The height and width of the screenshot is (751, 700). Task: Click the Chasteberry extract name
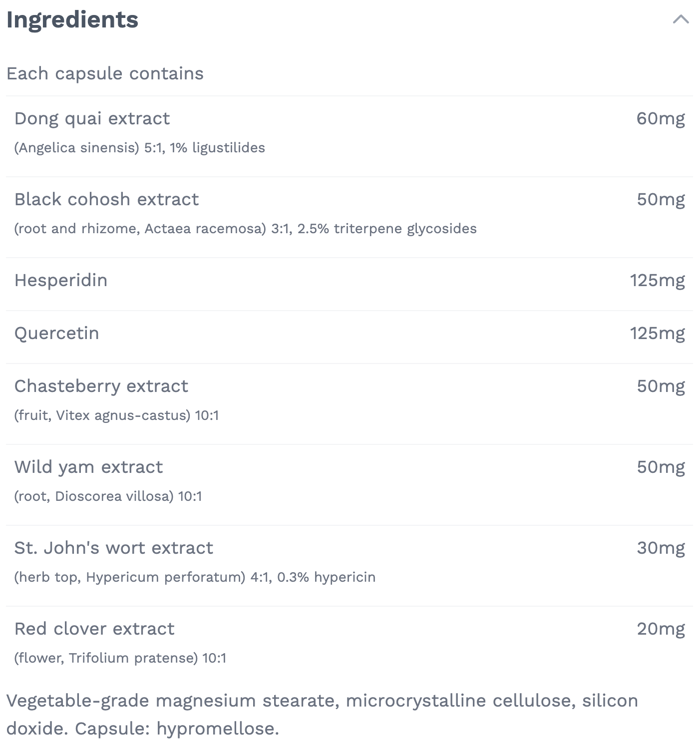pos(101,386)
